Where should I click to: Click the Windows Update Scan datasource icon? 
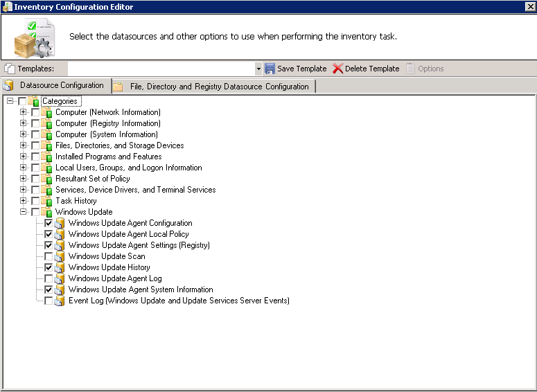(60, 256)
